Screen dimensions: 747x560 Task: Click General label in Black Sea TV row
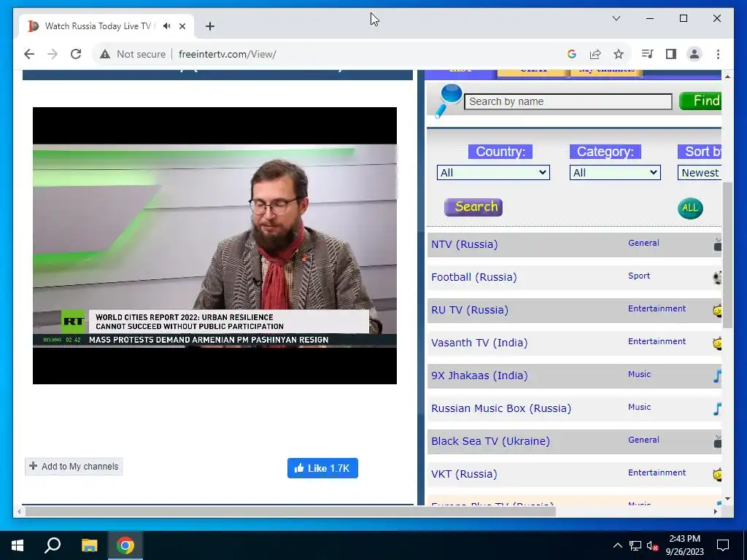643,440
